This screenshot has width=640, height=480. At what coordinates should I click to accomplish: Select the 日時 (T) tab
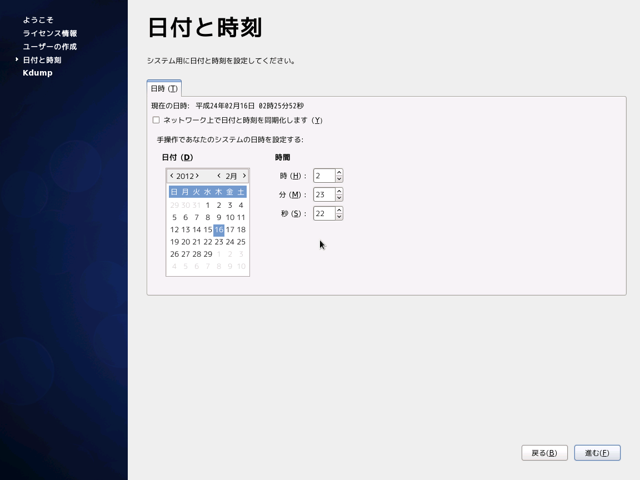[164, 89]
